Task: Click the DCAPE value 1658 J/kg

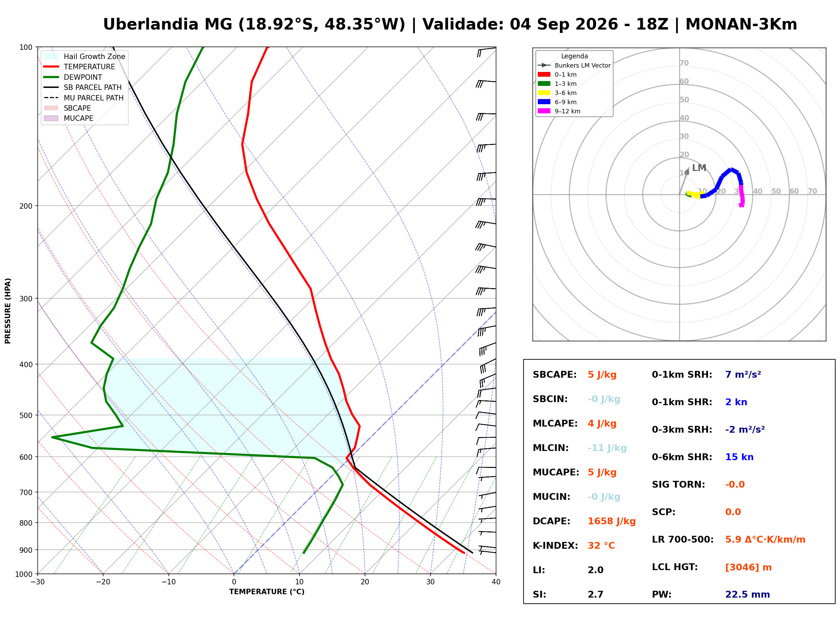Action: 611,521
